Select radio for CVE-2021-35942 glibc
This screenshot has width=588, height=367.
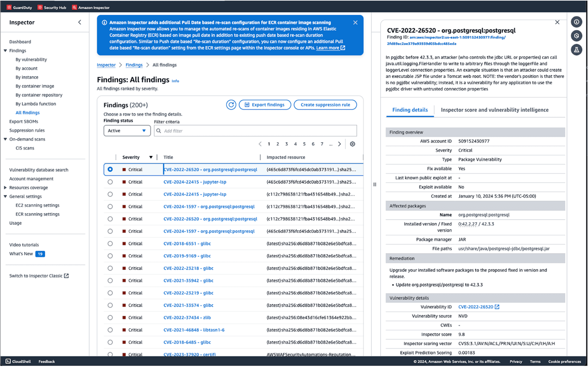coord(110,281)
